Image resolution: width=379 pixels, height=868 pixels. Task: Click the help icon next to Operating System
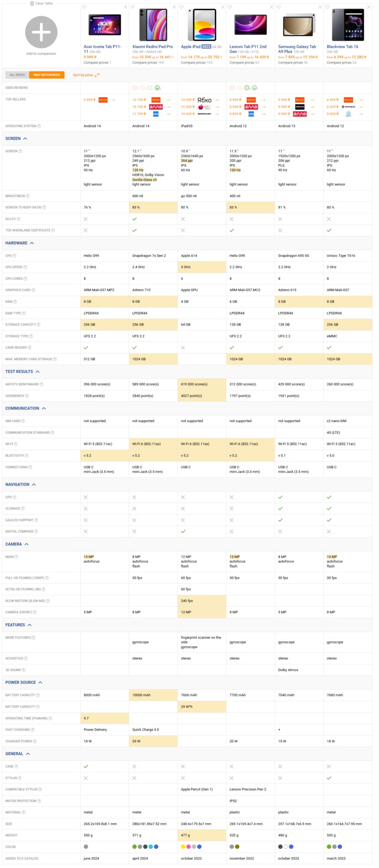[x=39, y=126]
